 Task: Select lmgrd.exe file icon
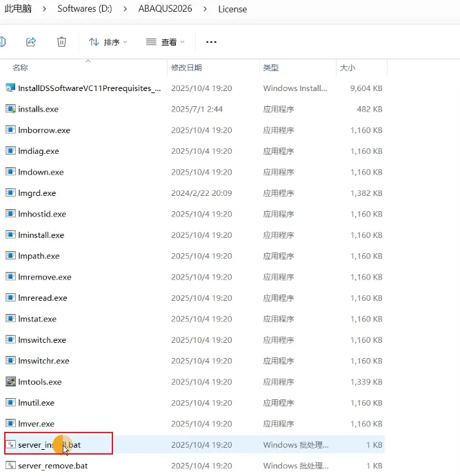pos(10,192)
